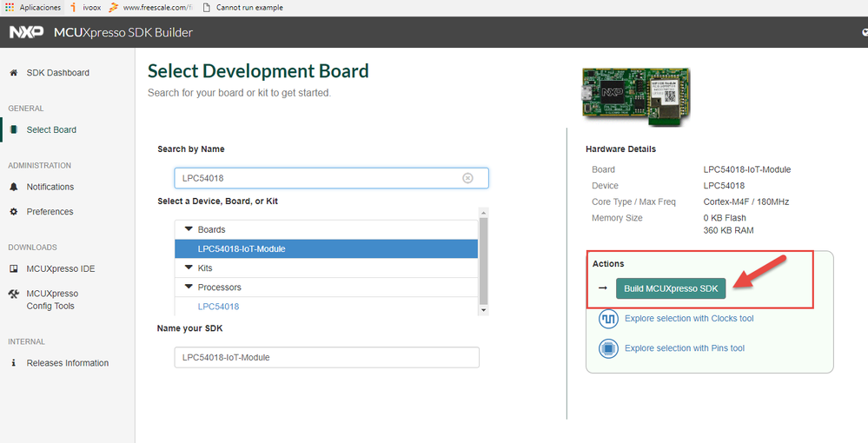Click the Releases Information info icon
Image resolution: width=868 pixels, height=443 pixels.
(x=13, y=363)
